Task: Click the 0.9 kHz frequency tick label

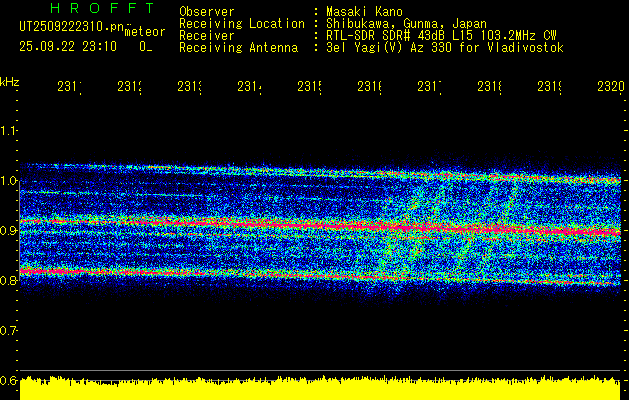Action: point(8,231)
